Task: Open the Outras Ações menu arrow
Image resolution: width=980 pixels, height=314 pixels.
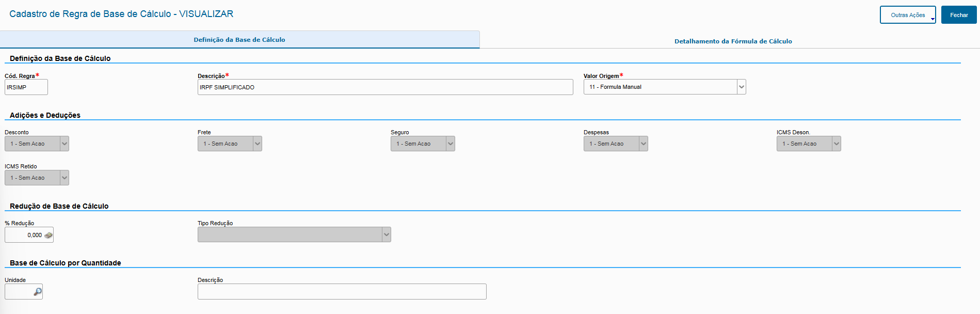Action: 933,19
